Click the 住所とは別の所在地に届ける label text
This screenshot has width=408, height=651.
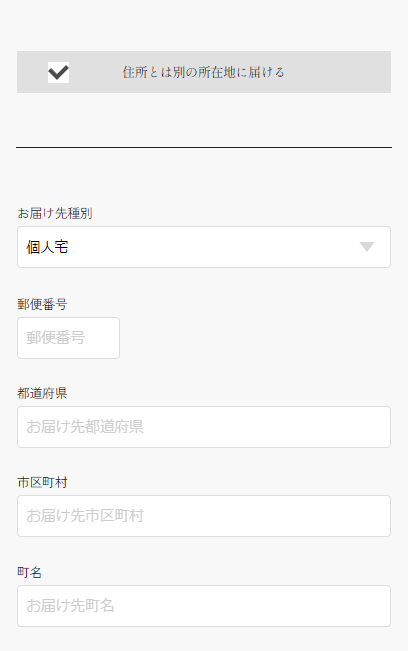click(x=203, y=72)
